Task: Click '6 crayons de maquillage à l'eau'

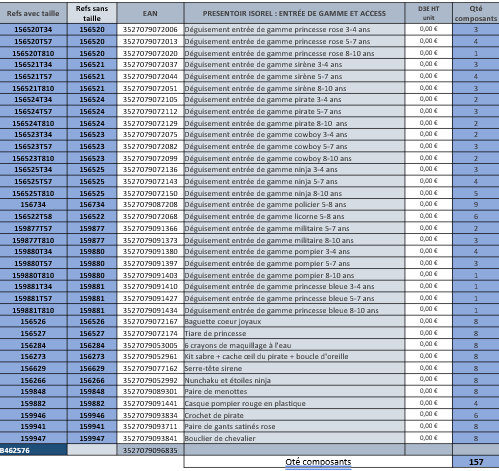Action: [294, 345]
